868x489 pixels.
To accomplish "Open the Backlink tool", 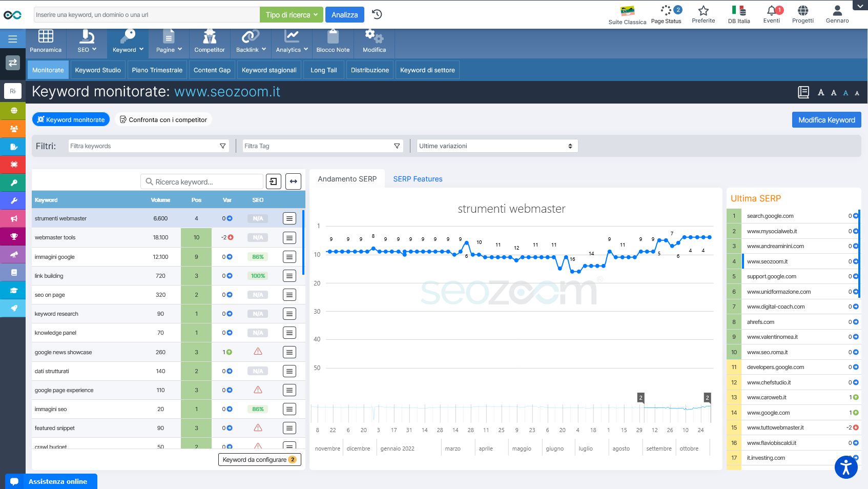I will 250,43.
